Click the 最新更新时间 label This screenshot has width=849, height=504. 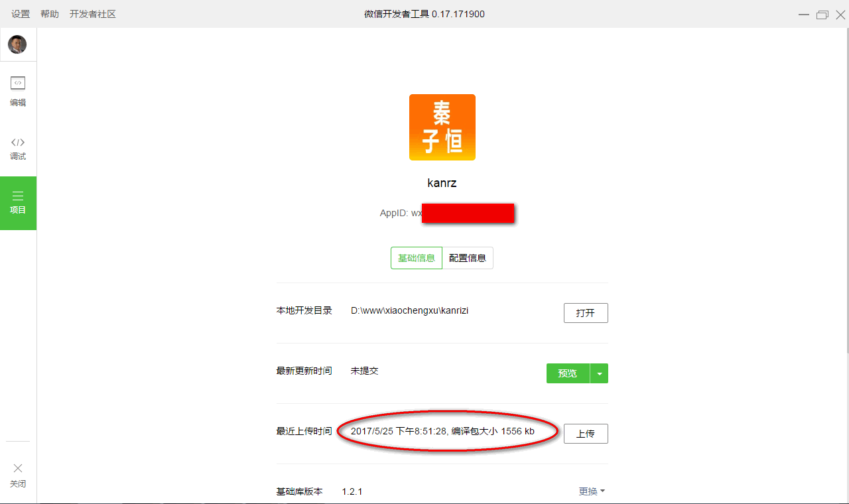point(304,371)
